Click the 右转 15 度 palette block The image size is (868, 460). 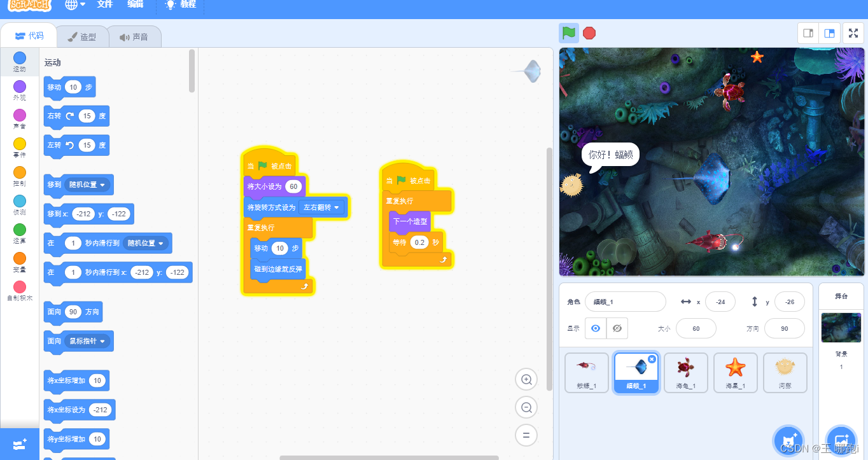76,116
